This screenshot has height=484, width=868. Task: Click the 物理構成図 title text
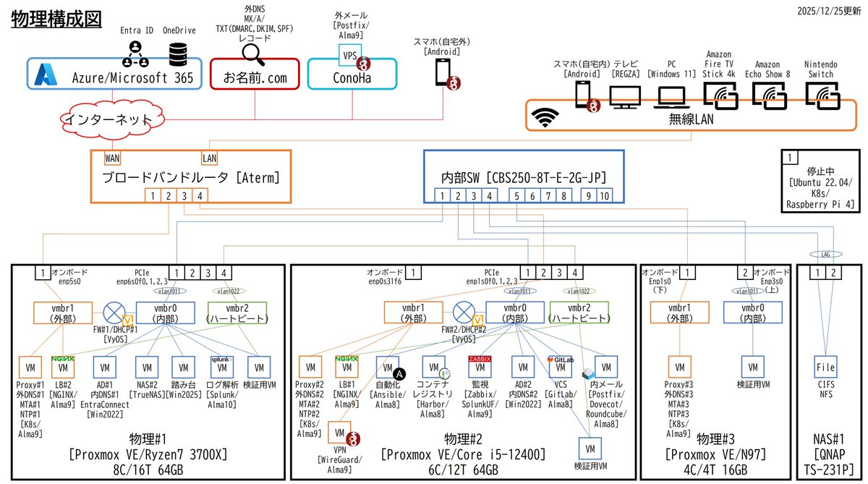(56, 20)
